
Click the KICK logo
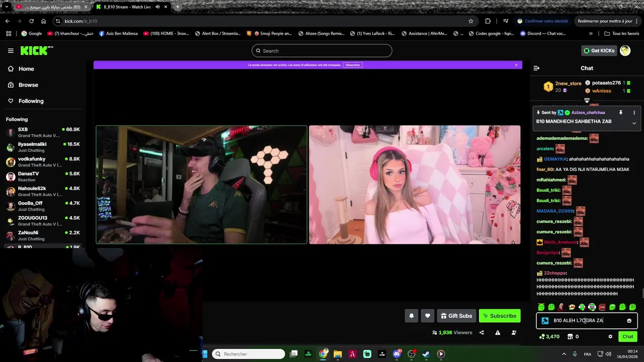pyautogui.click(x=36, y=50)
